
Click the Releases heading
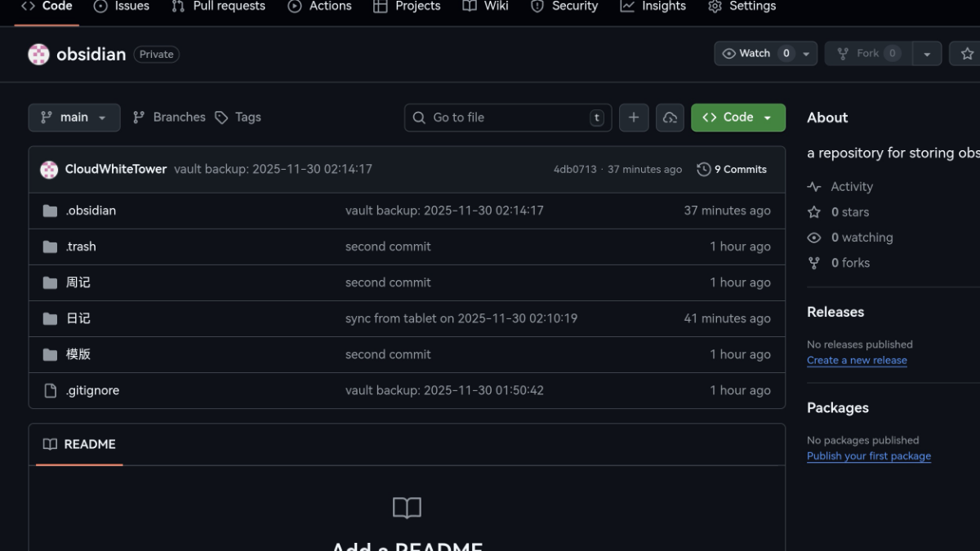(835, 312)
